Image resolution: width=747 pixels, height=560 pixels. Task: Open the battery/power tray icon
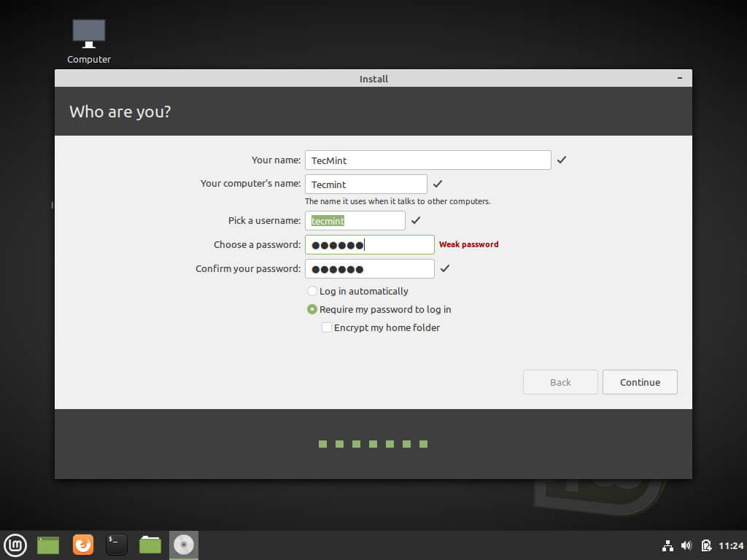(706, 545)
